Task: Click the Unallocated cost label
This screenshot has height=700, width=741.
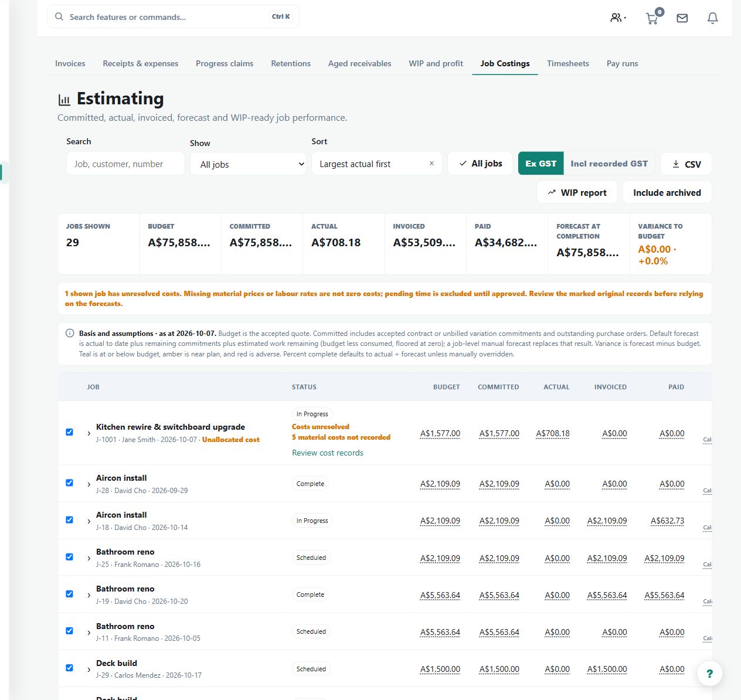Action: click(231, 440)
